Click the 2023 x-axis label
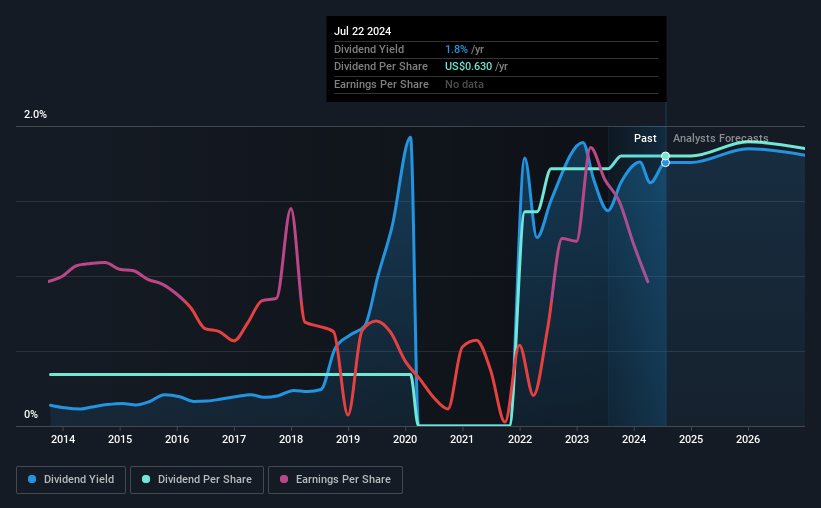Viewport: 821px width, 508px height. pyautogui.click(x=577, y=439)
